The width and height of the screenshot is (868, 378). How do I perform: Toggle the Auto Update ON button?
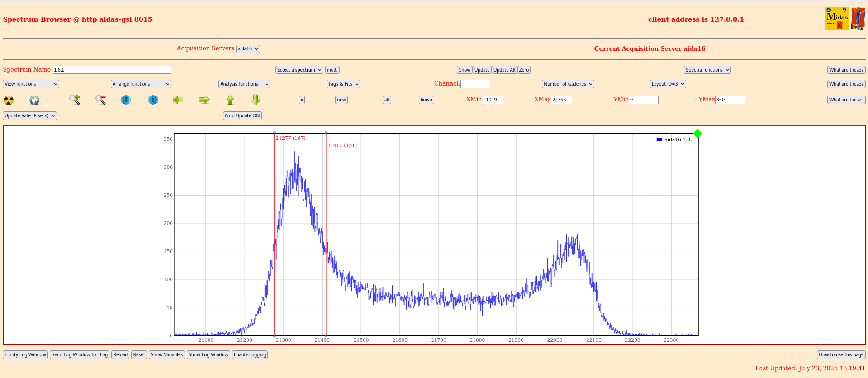coord(242,116)
